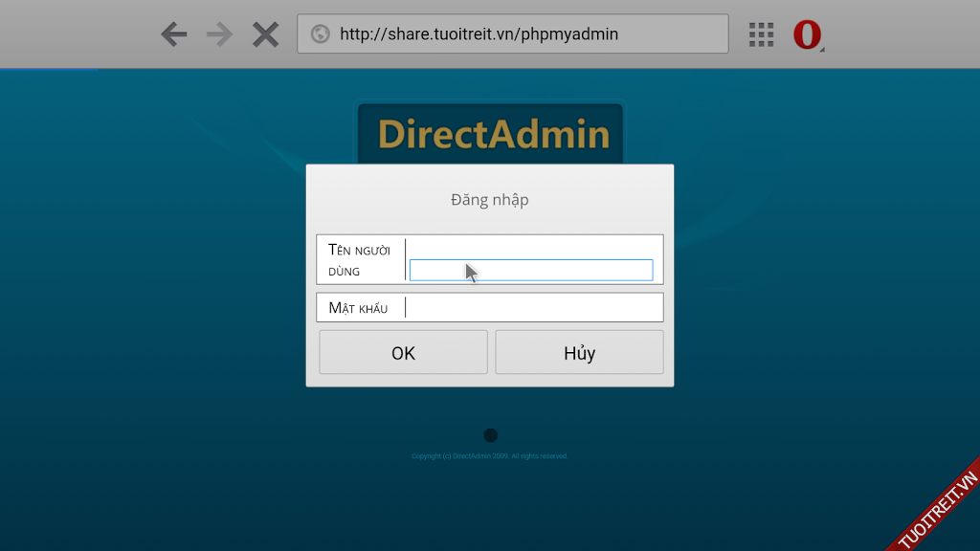Click the blue page loading progress bar

48,69
